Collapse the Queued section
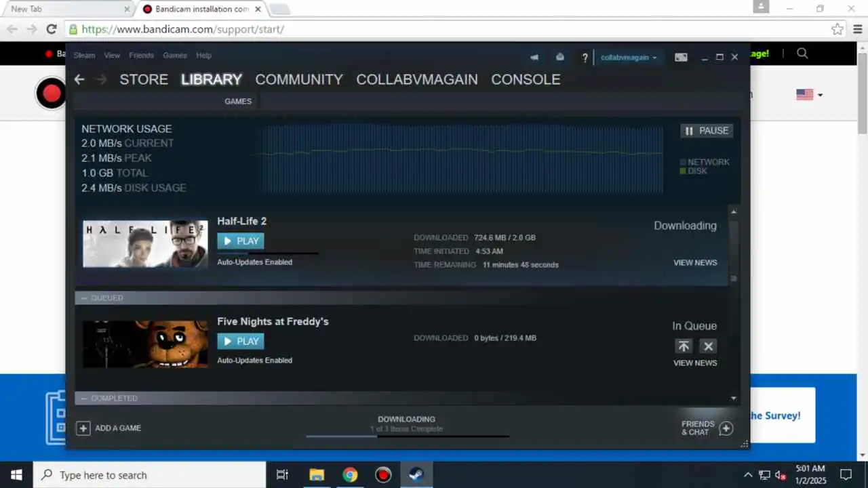The width and height of the screenshot is (868, 488). pyautogui.click(x=84, y=298)
